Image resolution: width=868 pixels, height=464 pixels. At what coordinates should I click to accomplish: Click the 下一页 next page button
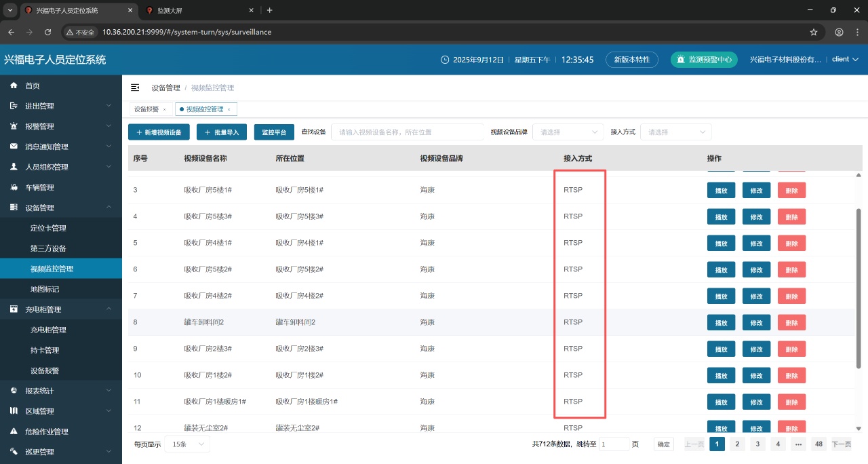click(842, 444)
